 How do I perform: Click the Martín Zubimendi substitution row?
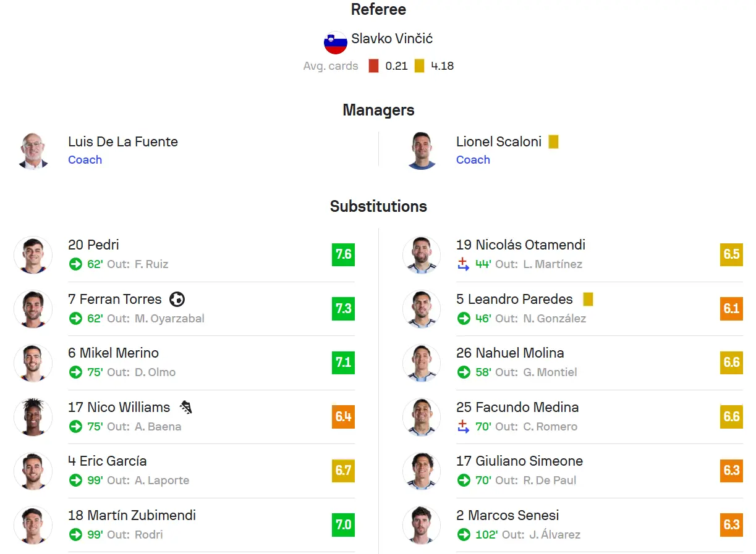pyautogui.click(x=184, y=525)
